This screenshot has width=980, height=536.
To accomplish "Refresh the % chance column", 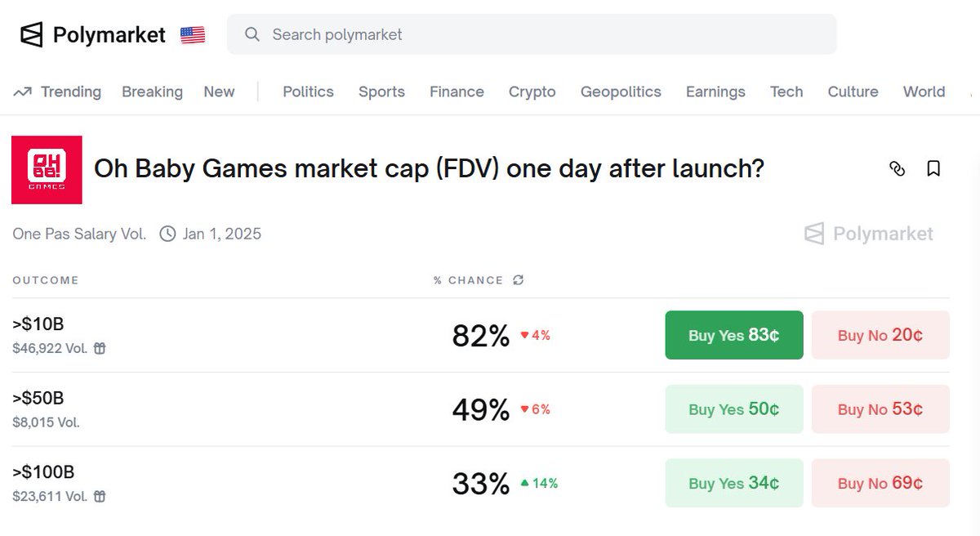I will [518, 280].
